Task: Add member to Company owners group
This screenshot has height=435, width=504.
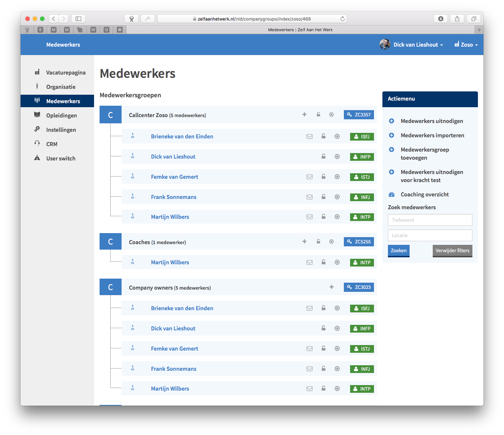Action: point(331,287)
